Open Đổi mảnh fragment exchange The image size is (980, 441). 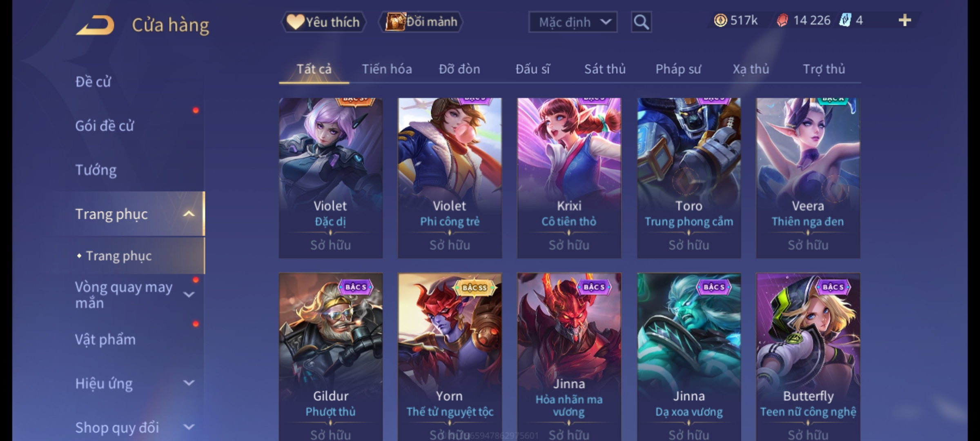click(x=421, y=22)
